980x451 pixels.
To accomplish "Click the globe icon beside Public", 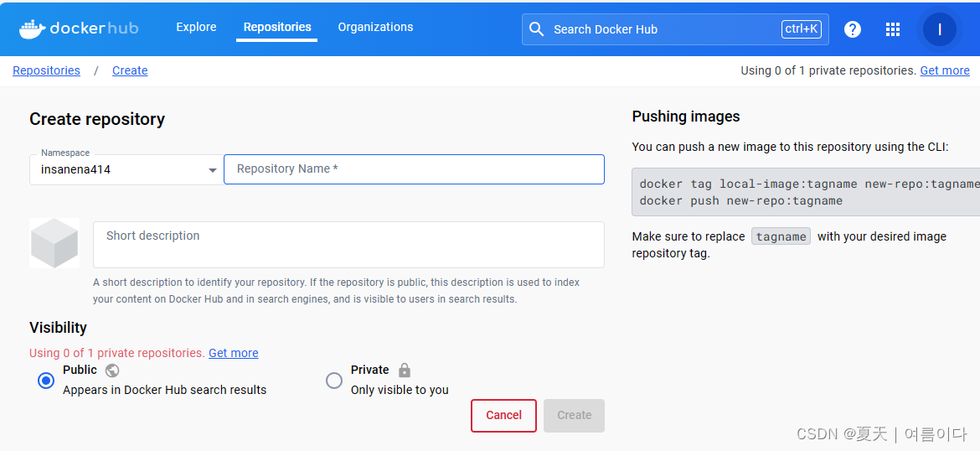I will pos(112,371).
